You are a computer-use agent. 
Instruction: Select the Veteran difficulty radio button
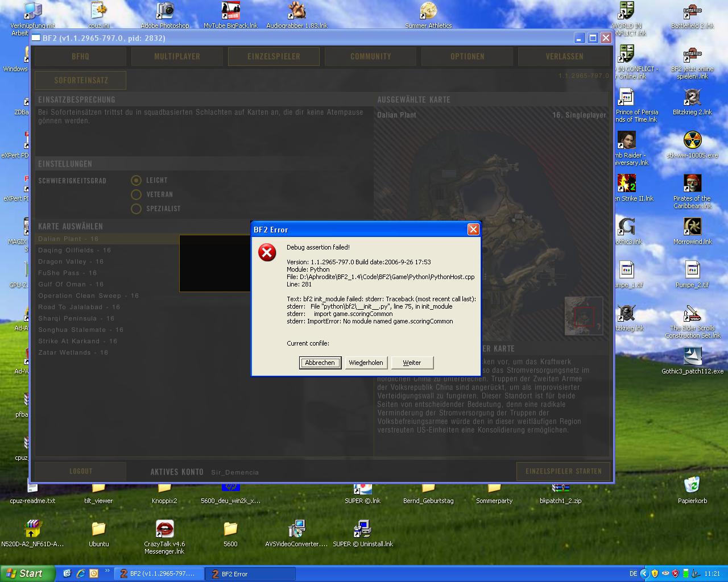pos(136,194)
